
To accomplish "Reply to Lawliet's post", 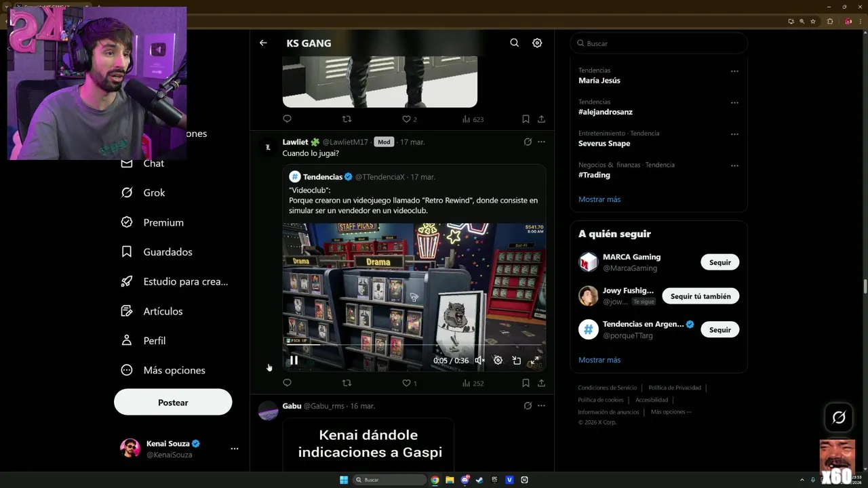I will pos(287,383).
